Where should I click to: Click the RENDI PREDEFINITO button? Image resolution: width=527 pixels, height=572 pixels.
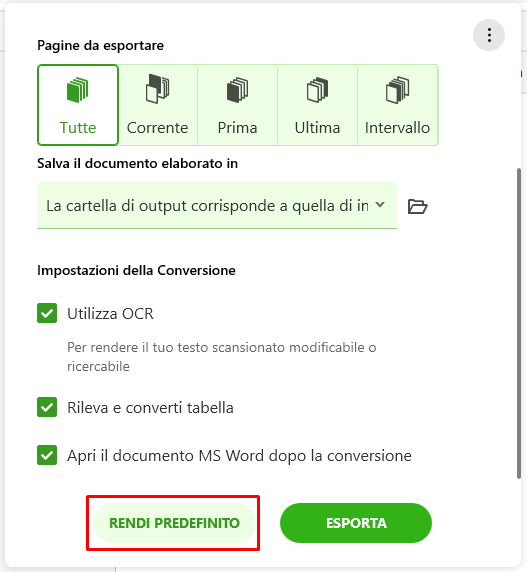[x=174, y=523]
